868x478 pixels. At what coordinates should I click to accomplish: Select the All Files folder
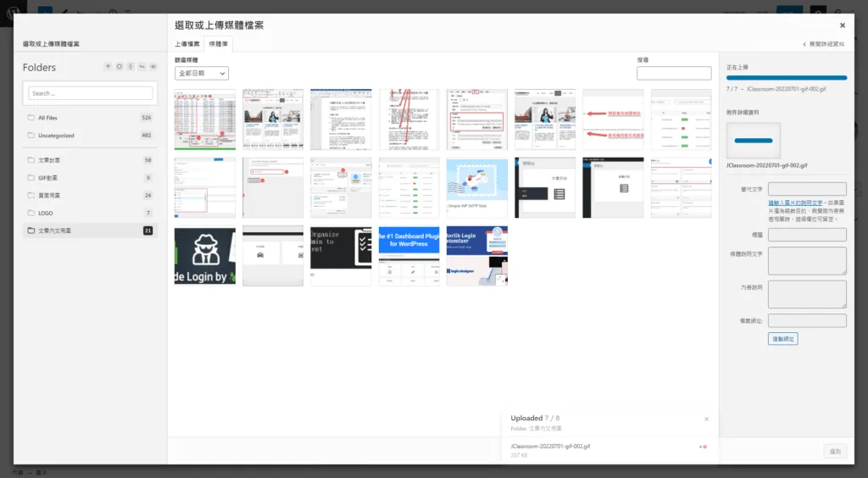(90, 117)
